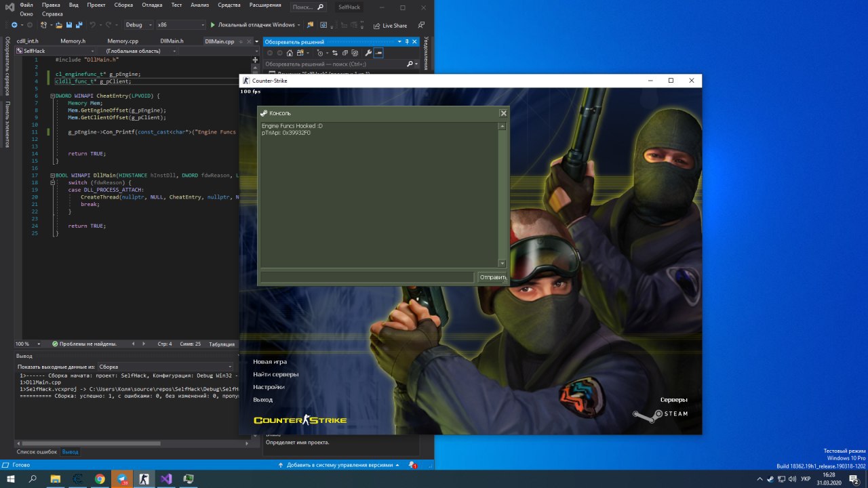Open Telegram from taskbar
The image size is (868, 488).
coord(122,479)
